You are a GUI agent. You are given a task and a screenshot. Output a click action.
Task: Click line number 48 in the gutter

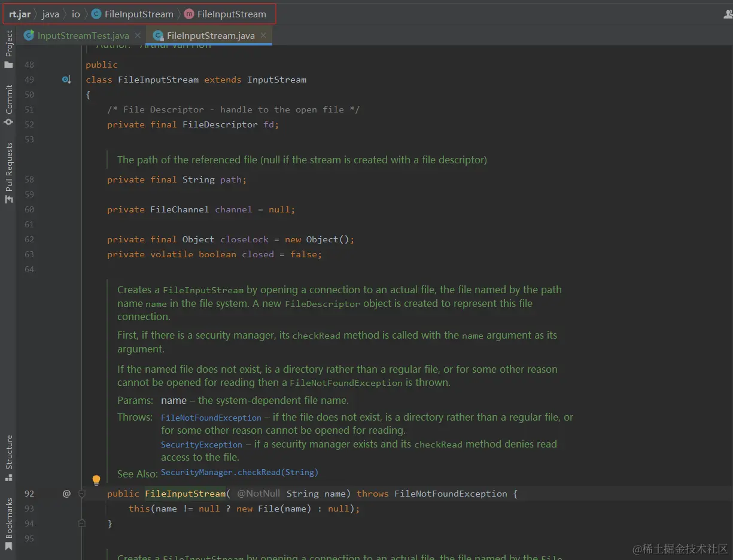(x=29, y=65)
